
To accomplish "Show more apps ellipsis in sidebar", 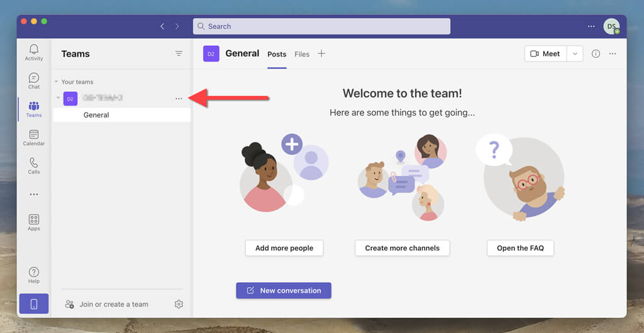I will [34, 194].
